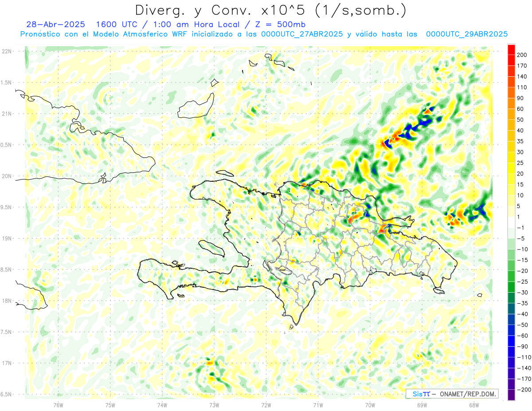Click the 72W longitude label
532x411 pixels.
[266, 405]
